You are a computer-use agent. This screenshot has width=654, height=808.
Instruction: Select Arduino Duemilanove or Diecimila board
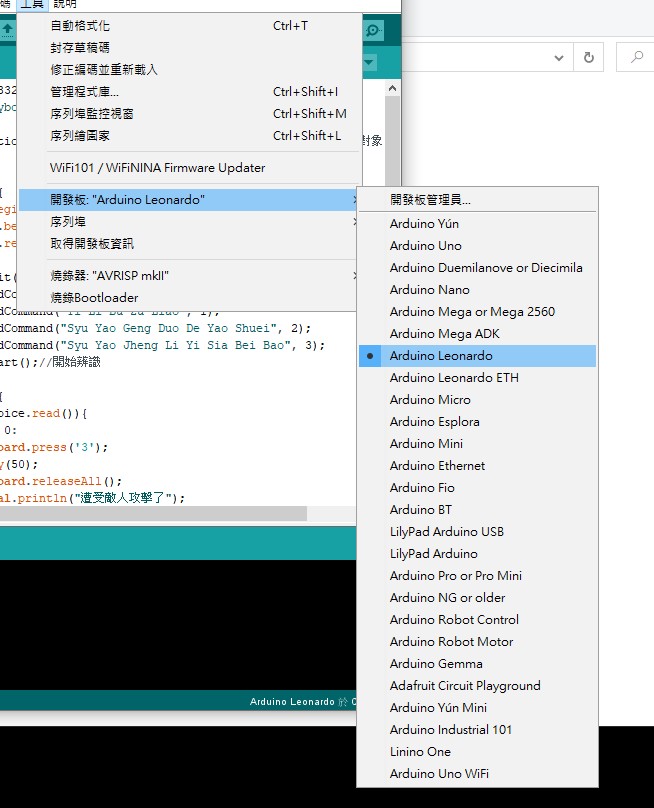coord(477,268)
